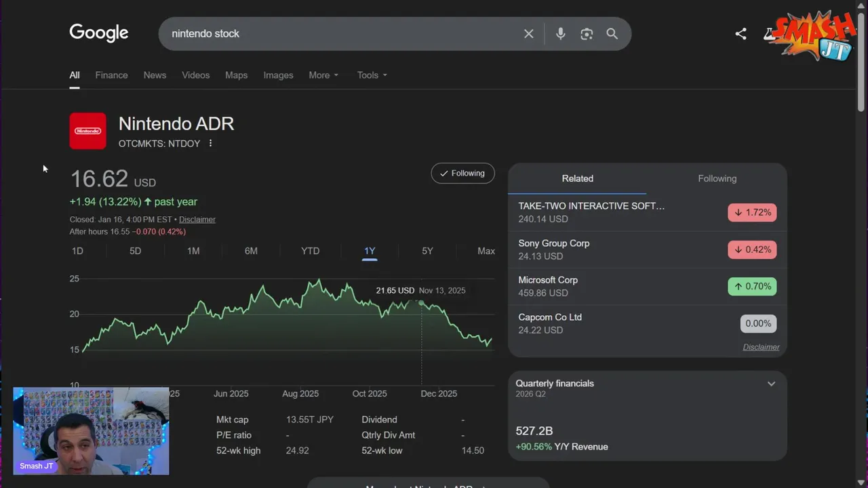Start voice search with microphone icon
The width and height of the screenshot is (868, 488).
(x=560, y=34)
